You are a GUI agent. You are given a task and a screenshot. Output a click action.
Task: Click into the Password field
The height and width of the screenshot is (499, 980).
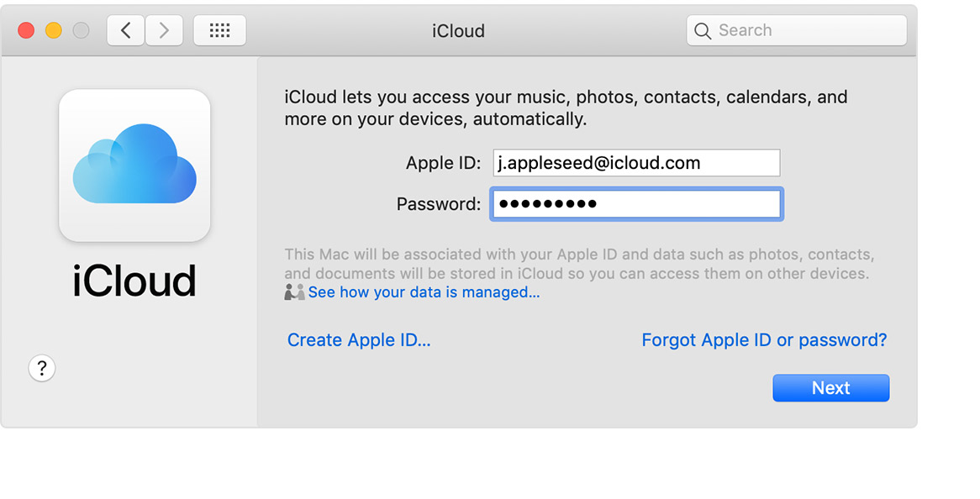coord(636,204)
